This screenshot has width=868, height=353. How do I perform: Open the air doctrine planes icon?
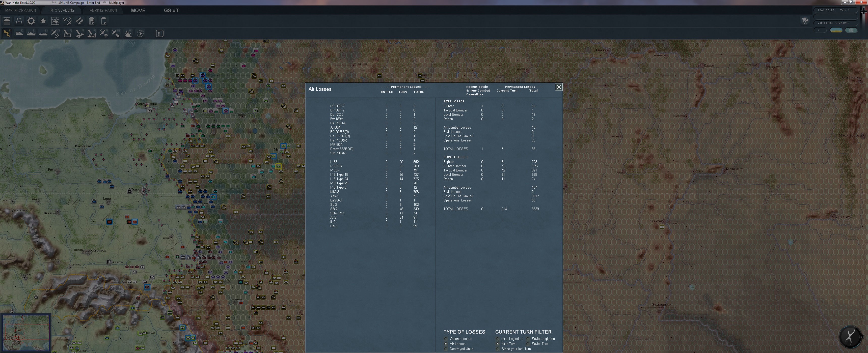click(67, 21)
